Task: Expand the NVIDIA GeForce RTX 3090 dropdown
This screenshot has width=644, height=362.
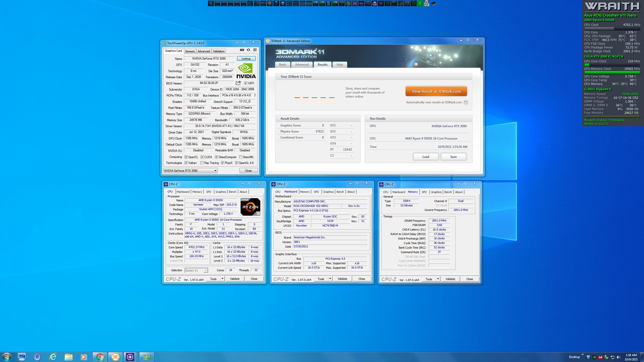Action: [x=215, y=171]
